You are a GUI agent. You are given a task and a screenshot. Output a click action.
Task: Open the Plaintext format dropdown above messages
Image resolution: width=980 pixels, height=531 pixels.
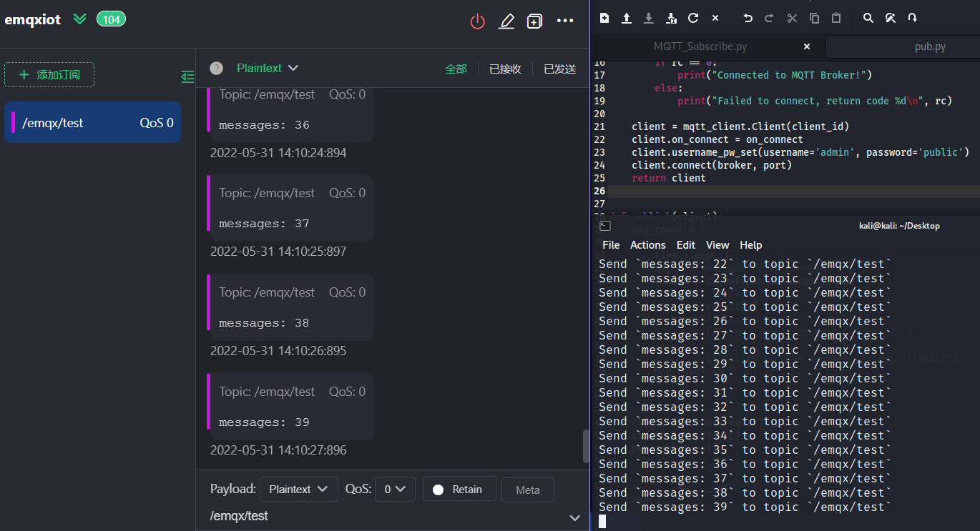pyautogui.click(x=268, y=68)
